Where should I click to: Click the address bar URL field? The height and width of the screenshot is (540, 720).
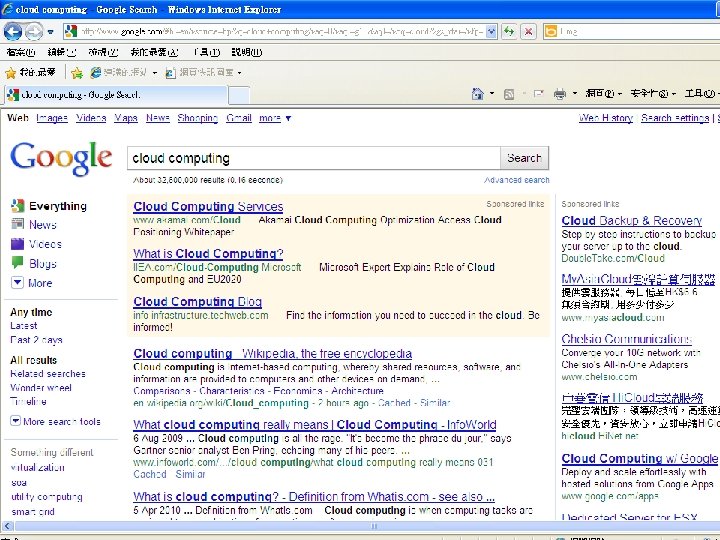pyautogui.click(x=282, y=32)
